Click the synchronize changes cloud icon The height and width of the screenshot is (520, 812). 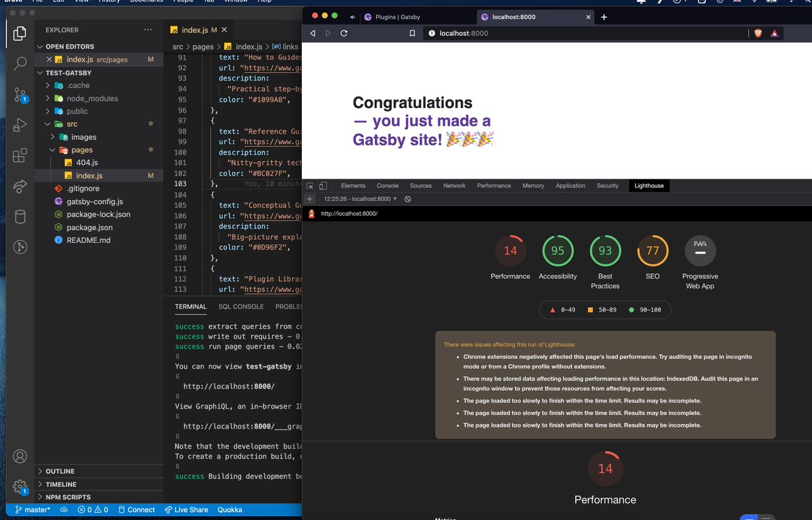tap(64, 510)
